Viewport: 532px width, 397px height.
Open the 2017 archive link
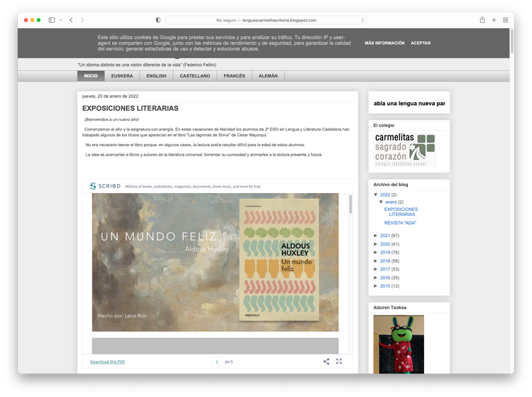(x=384, y=269)
